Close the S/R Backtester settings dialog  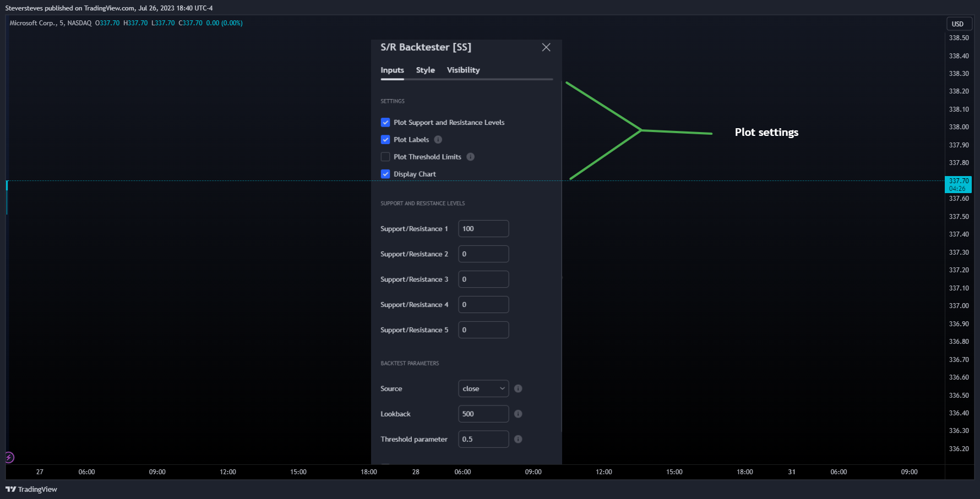[x=546, y=47]
